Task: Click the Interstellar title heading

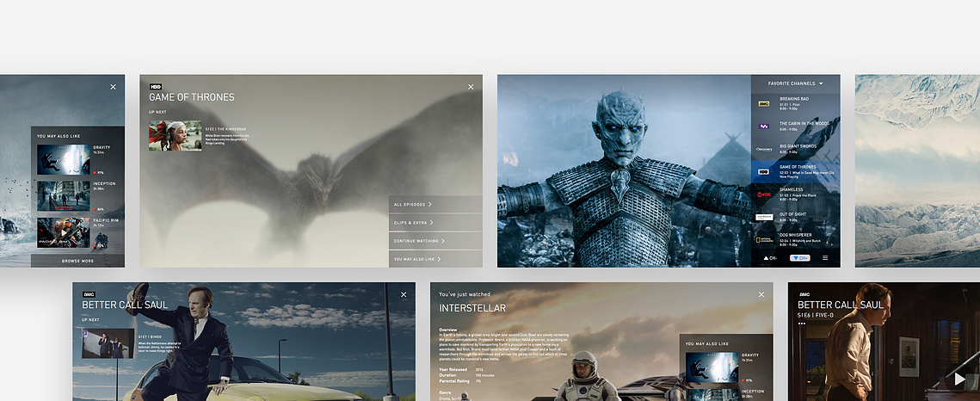Action: (472, 308)
